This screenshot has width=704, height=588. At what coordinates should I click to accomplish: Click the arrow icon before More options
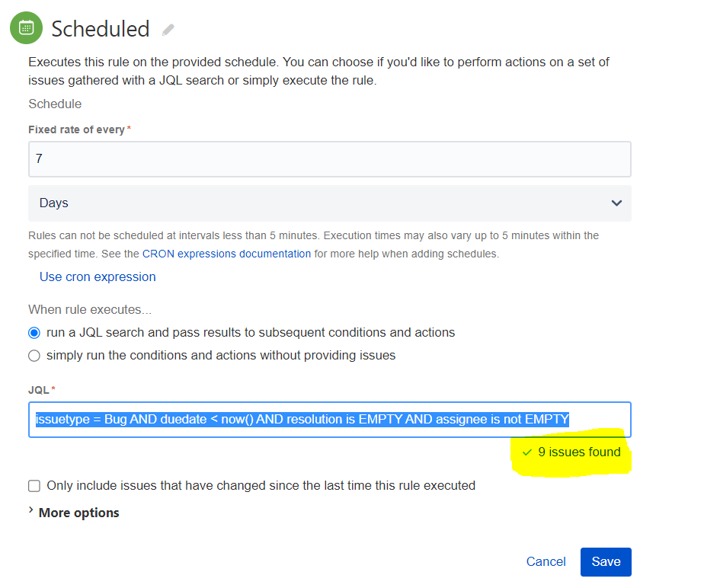click(x=31, y=510)
